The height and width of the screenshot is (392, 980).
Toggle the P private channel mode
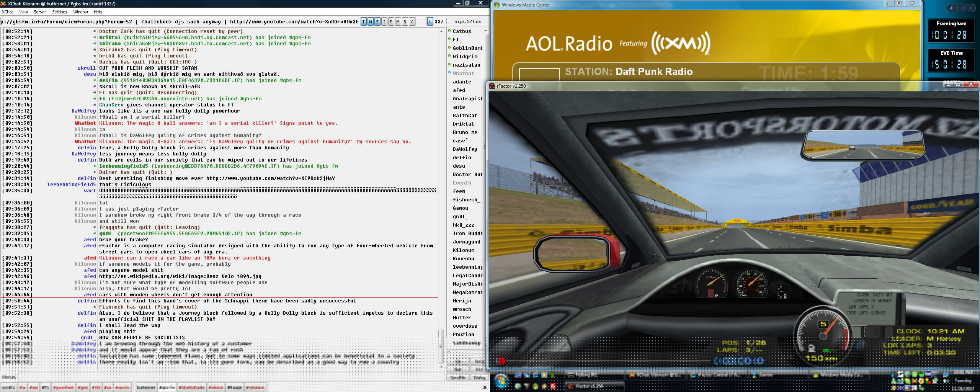click(391, 22)
